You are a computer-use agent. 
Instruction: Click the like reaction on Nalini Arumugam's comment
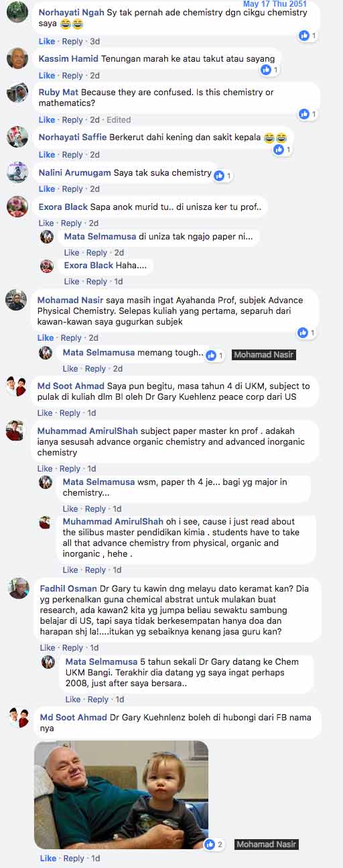click(x=222, y=175)
